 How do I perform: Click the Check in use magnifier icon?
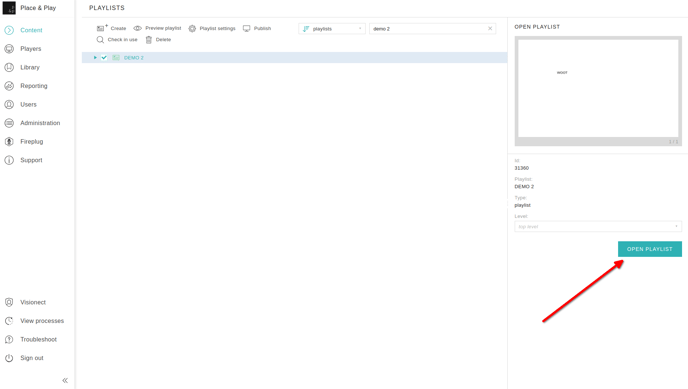(x=100, y=39)
